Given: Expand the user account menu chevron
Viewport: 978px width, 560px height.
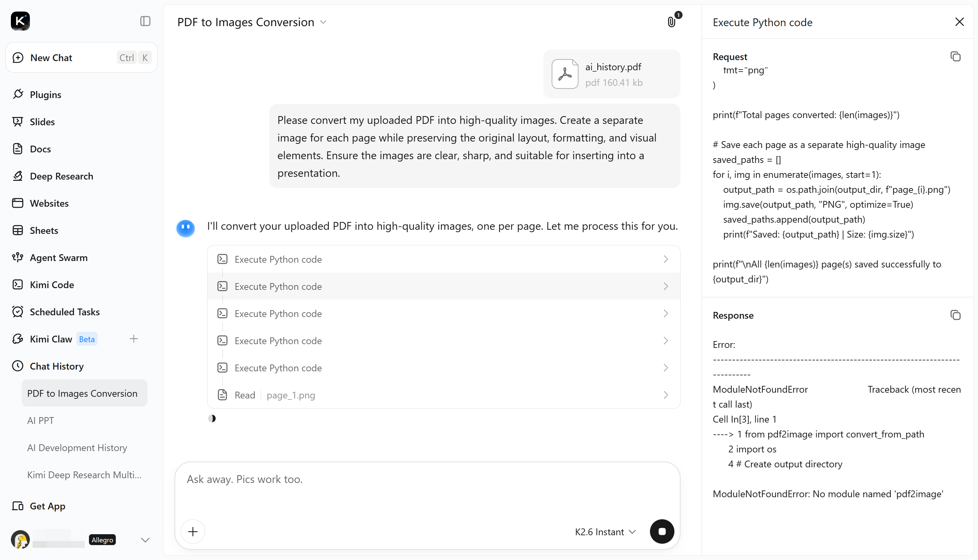Looking at the screenshot, I should tap(145, 540).
